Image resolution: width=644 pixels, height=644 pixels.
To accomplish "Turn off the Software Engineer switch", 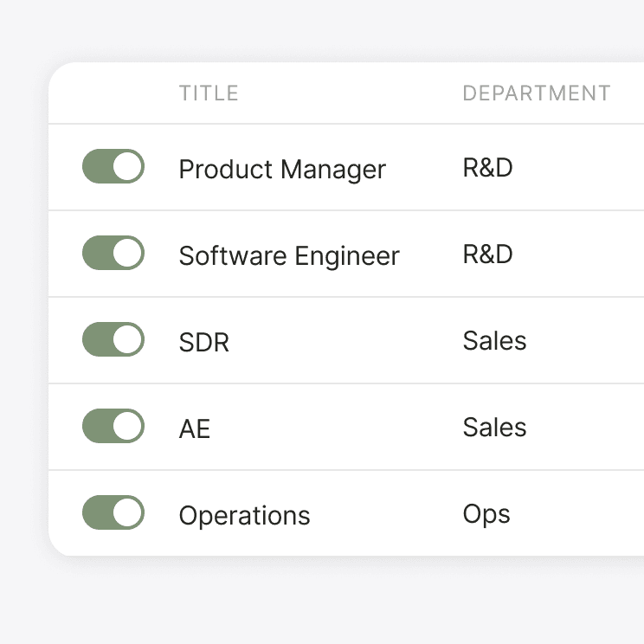I will [x=113, y=253].
